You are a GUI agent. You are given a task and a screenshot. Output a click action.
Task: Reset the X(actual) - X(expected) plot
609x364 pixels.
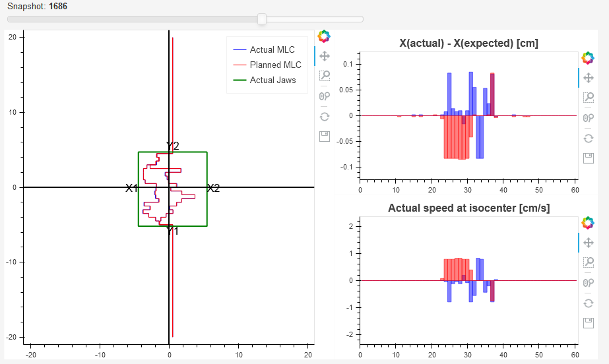pyautogui.click(x=589, y=138)
